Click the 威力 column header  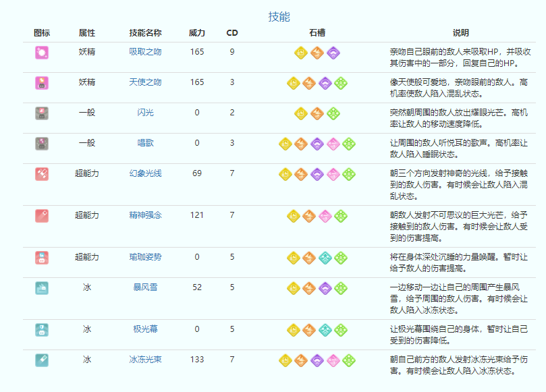coord(197,33)
